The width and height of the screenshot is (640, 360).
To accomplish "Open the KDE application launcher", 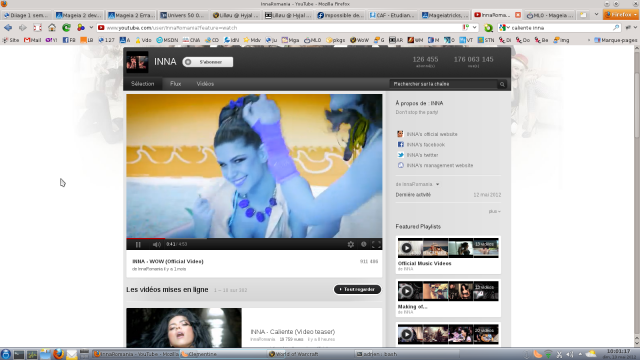I will tap(6, 354).
